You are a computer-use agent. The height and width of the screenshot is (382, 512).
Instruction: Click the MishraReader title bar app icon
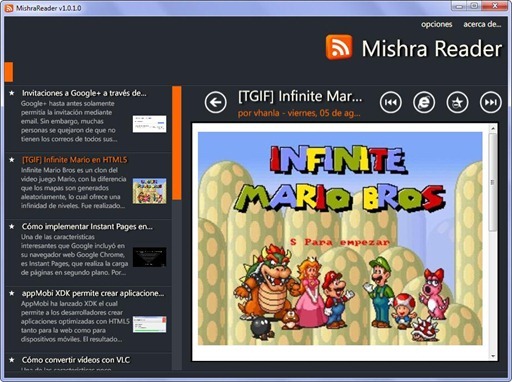[9, 8]
